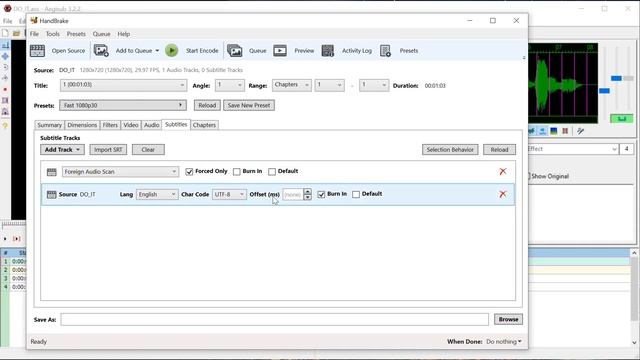Screen dimensions: 640x360
Task: Remove the Foreign Audio Scan track
Action: [x=503, y=171]
